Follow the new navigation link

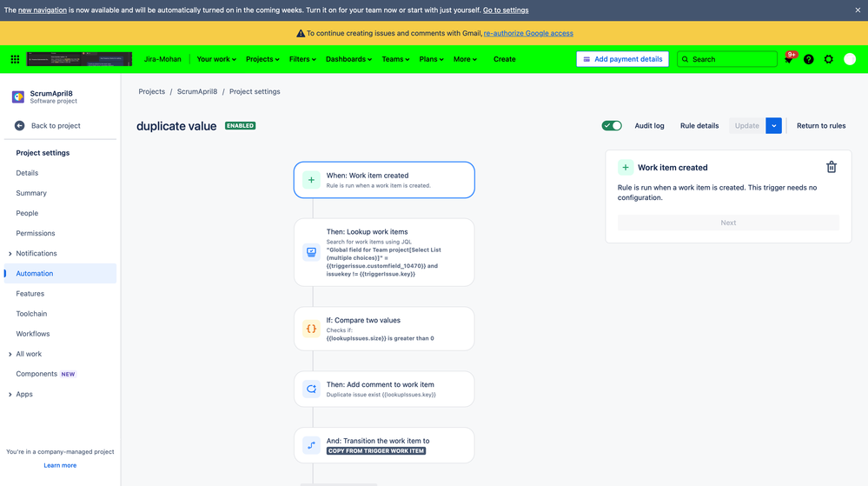[42, 10]
